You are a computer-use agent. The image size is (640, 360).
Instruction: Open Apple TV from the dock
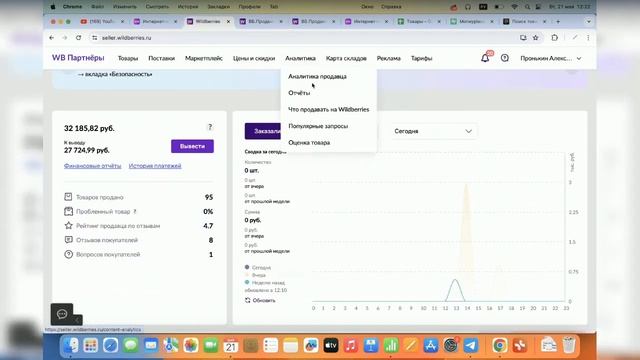point(331,345)
